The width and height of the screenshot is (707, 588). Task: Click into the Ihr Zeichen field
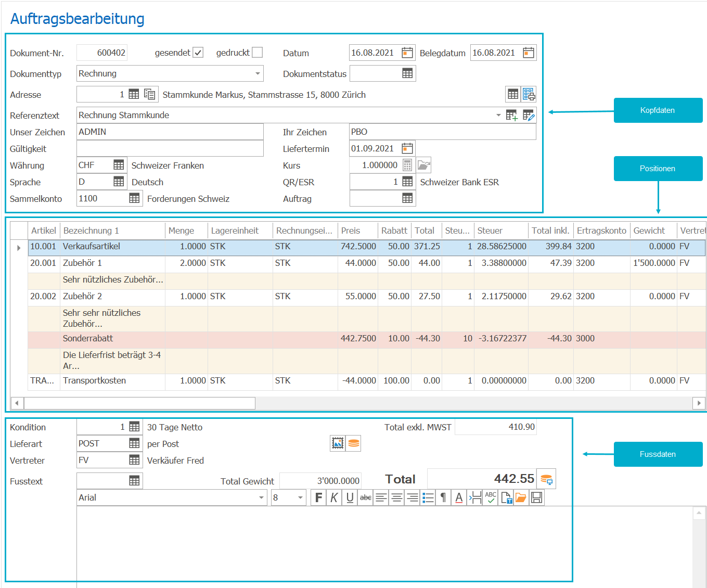click(442, 132)
